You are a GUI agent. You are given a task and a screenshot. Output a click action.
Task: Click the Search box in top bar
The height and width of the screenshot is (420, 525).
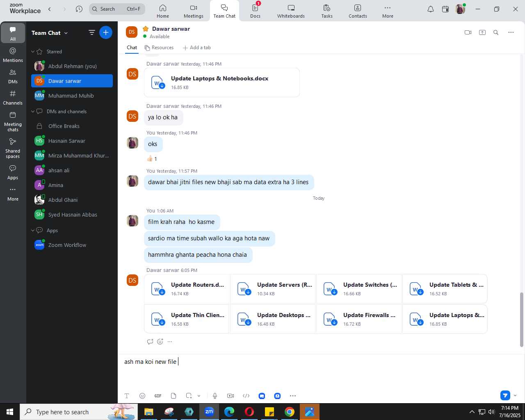click(x=117, y=9)
